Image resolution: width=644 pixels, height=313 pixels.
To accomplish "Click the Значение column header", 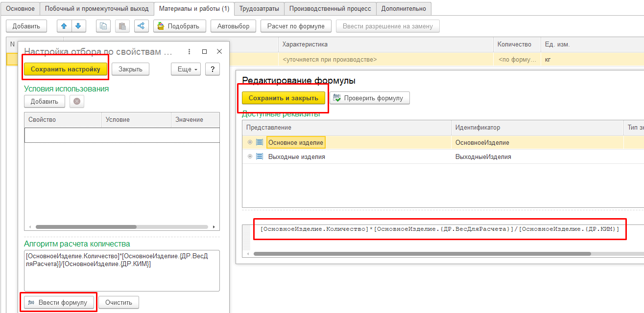I will point(195,119).
